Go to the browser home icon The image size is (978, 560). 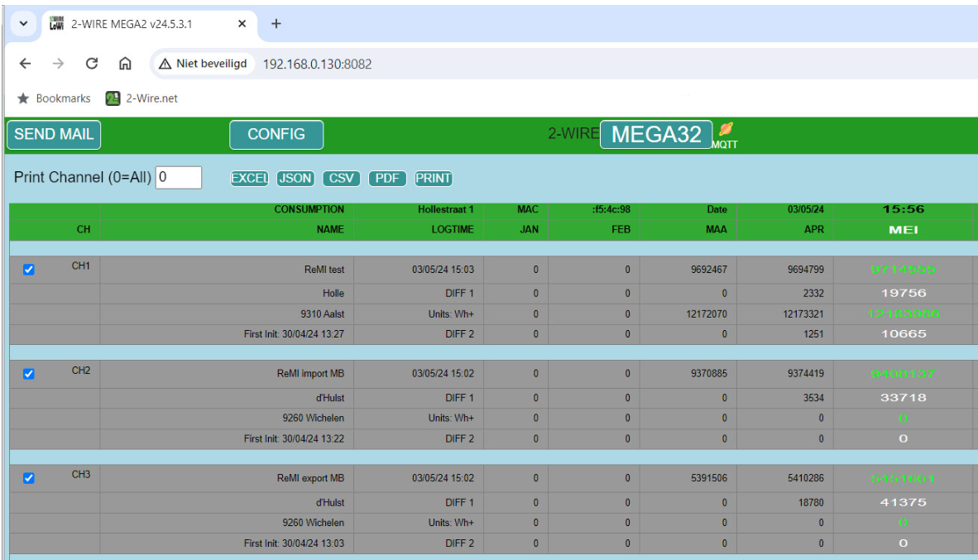click(126, 64)
